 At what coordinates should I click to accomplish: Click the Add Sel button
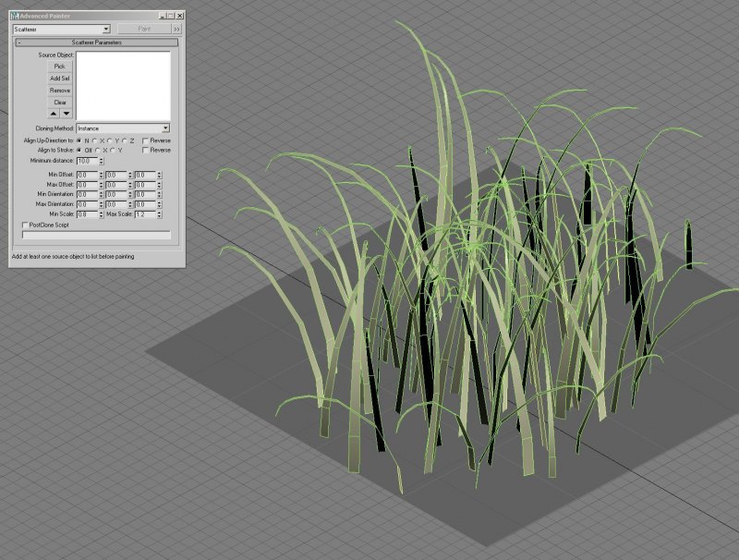click(60, 79)
